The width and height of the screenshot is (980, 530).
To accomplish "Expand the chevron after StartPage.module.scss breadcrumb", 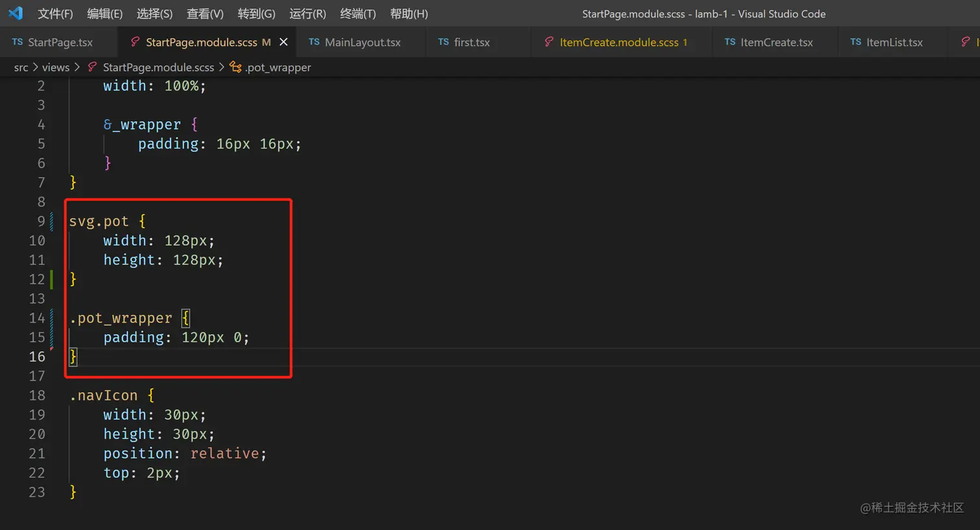I will tap(221, 67).
